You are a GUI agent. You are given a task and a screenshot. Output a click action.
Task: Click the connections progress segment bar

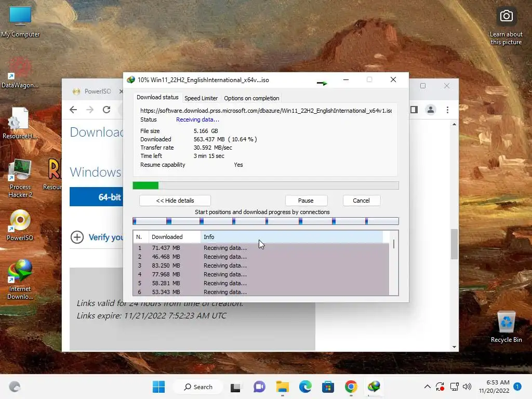(265, 221)
